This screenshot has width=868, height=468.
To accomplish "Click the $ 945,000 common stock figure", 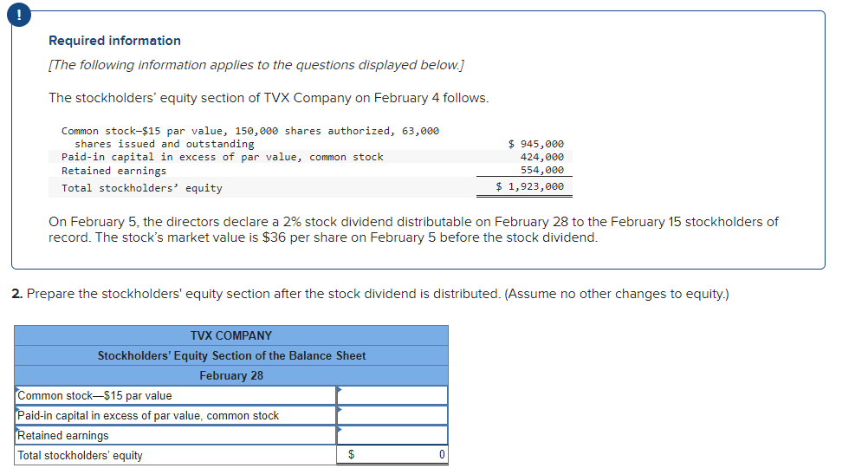I will tap(535, 144).
